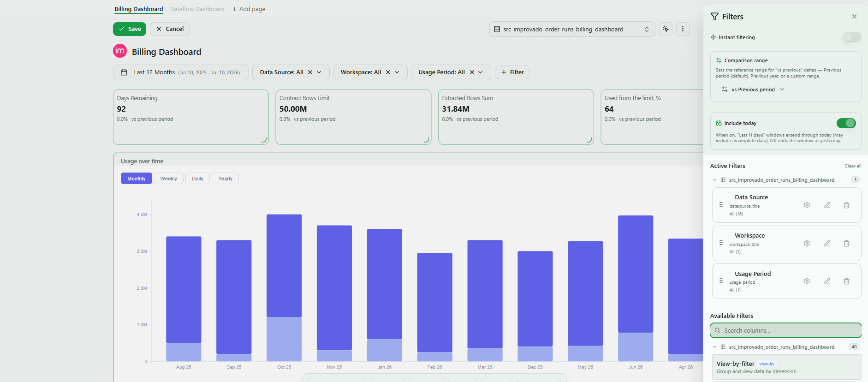Viewport: 868px width, 382px height.
Task: Edit the Data Source filter
Action: (x=826, y=205)
